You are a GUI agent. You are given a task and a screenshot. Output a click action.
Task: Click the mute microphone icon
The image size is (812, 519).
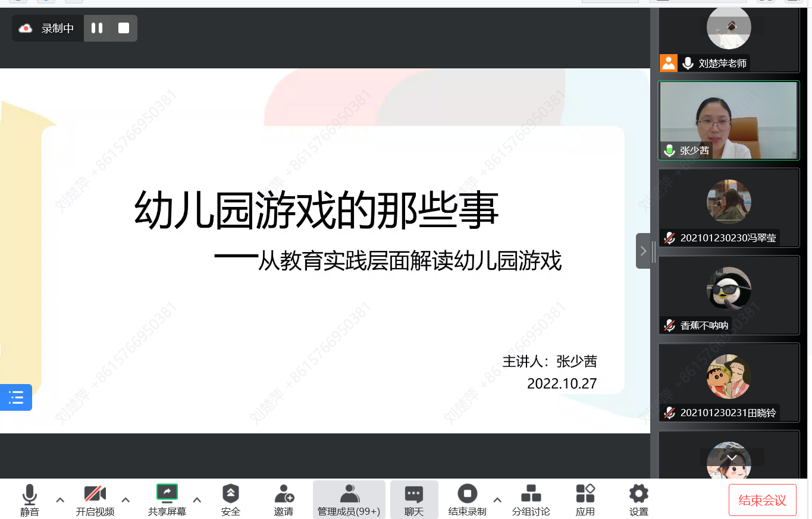29,494
